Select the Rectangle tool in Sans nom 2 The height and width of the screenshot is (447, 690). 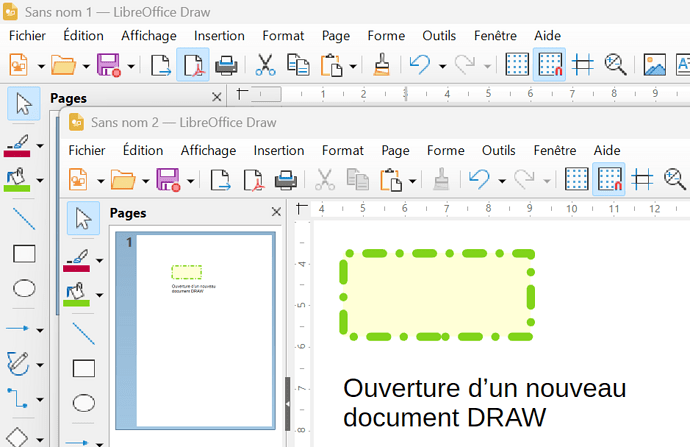click(x=84, y=368)
